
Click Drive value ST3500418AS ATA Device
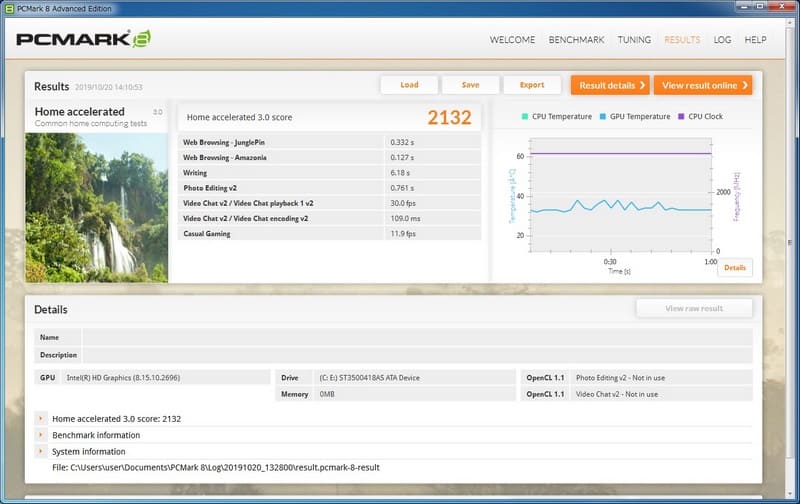pos(369,377)
